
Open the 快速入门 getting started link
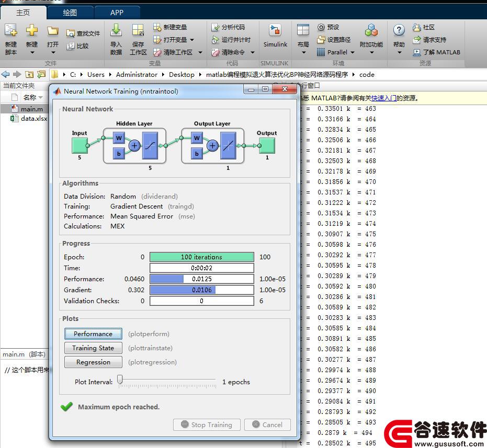pos(384,98)
